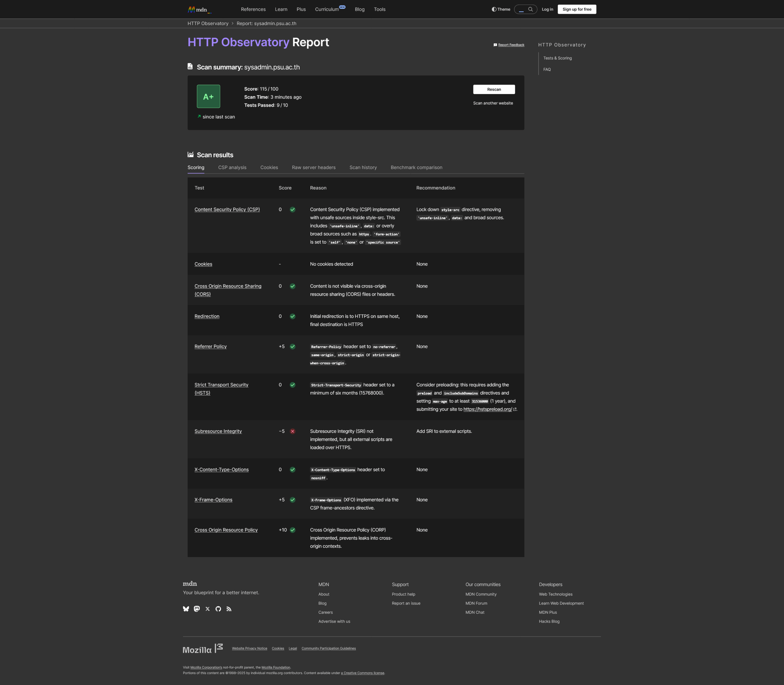Open footer Hacks Blog link

pyautogui.click(x=549, y=622)
